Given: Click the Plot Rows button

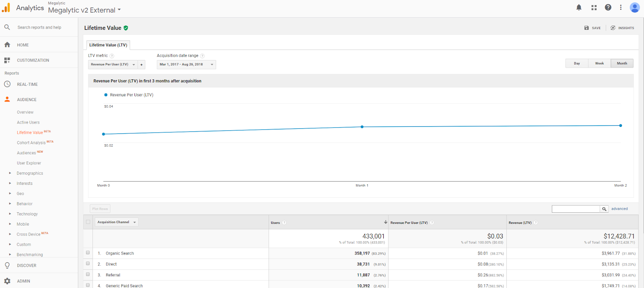Looking at the screenshot, I should (100, 209).
